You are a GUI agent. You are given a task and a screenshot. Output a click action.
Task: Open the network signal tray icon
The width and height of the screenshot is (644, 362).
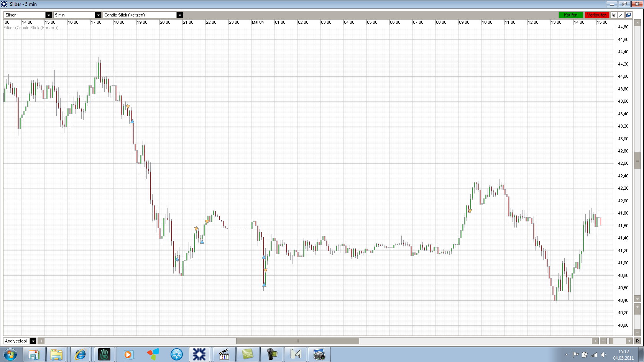tap(594, 355)
